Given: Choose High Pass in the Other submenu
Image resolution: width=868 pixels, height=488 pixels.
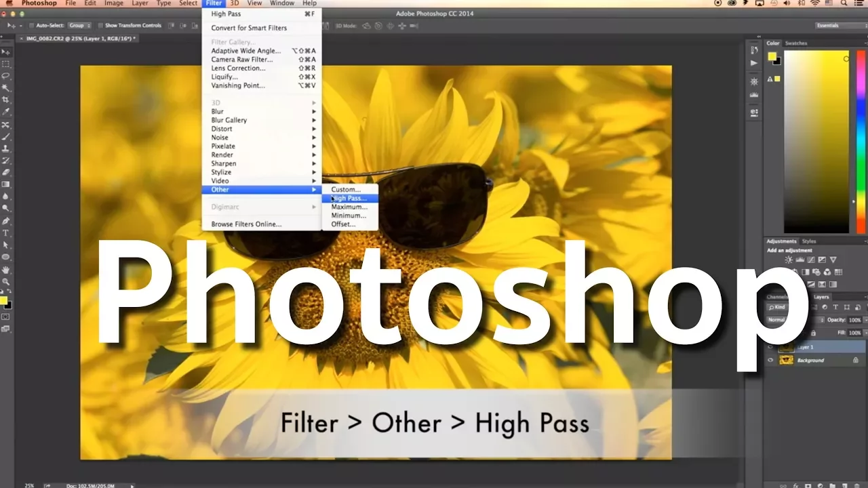Looking at the screenshot, I should pyautogui.click(x=350, y=198).
